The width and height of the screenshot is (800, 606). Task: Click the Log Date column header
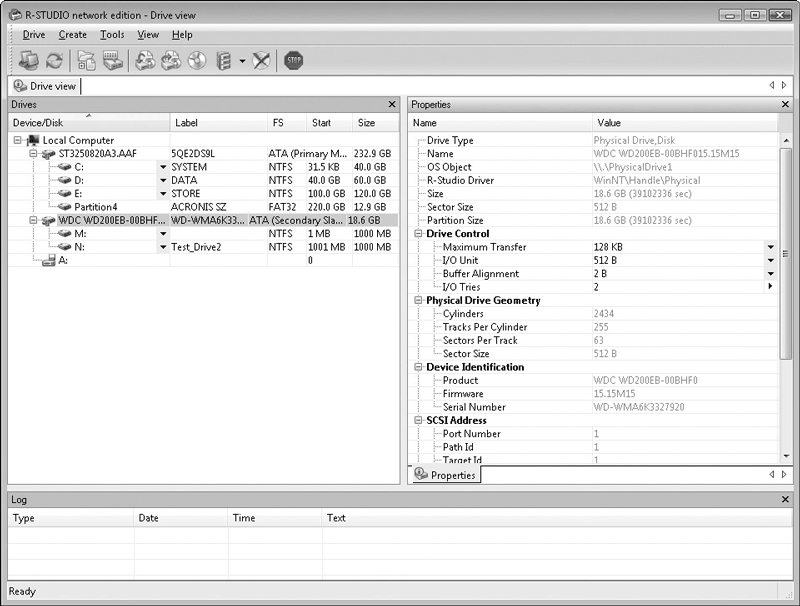click(181, 518)
